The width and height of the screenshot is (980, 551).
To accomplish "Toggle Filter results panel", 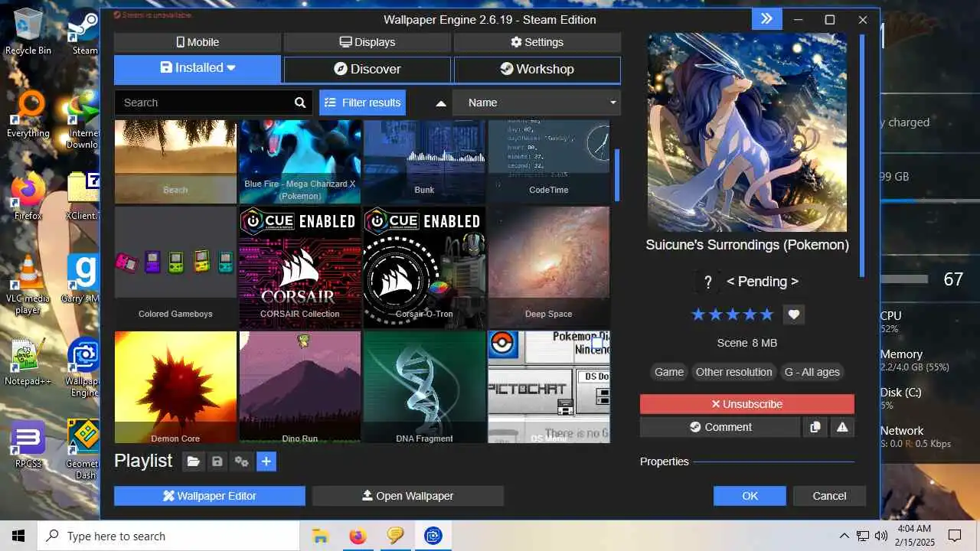I will tap(362, 103).
